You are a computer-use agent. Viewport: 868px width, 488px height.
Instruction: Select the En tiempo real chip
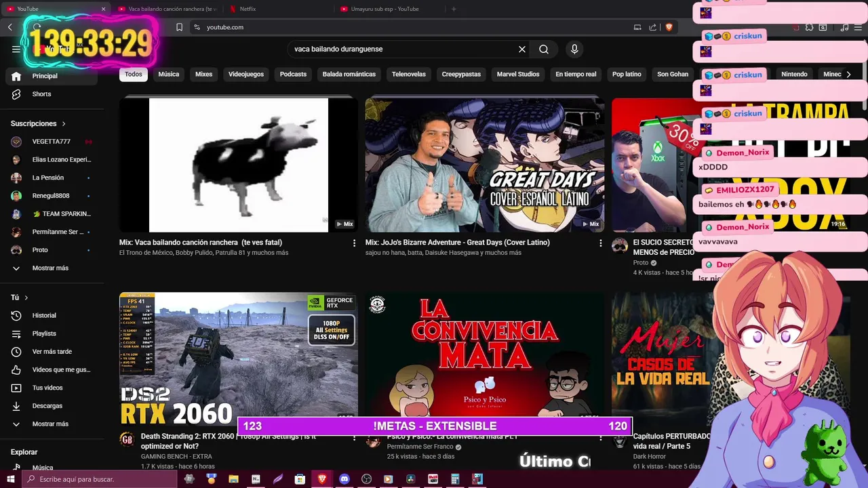click(576, 75)
